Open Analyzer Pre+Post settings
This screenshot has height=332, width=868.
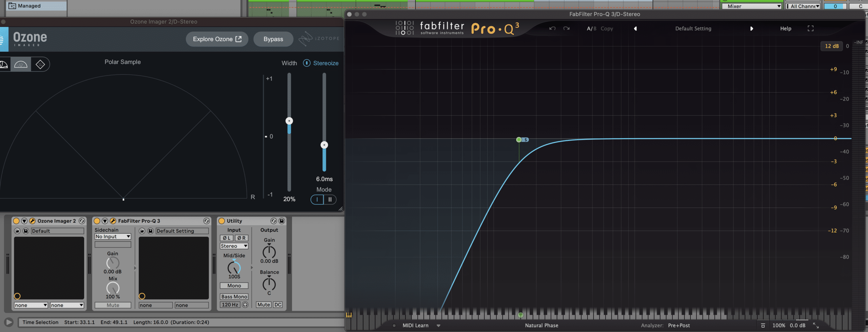pos(679,325)
